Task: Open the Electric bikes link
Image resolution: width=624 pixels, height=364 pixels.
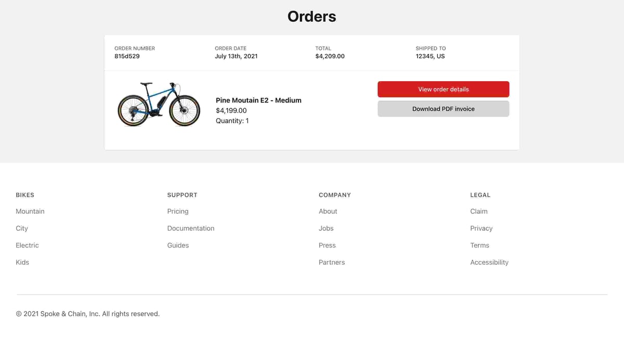Action: pos(27,245)
